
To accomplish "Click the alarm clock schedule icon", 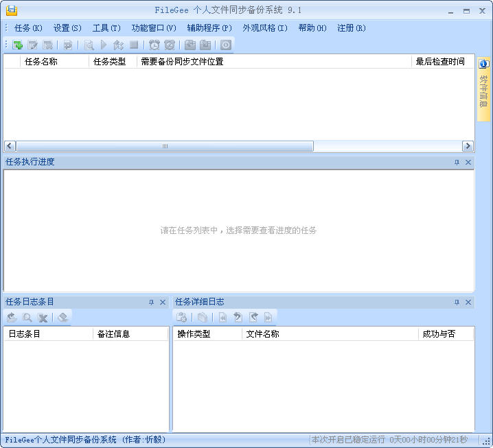I will tap(154, 45).
